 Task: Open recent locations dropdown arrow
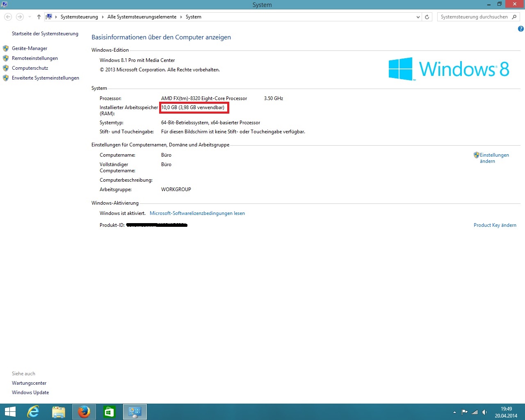(x=30, y=17)
